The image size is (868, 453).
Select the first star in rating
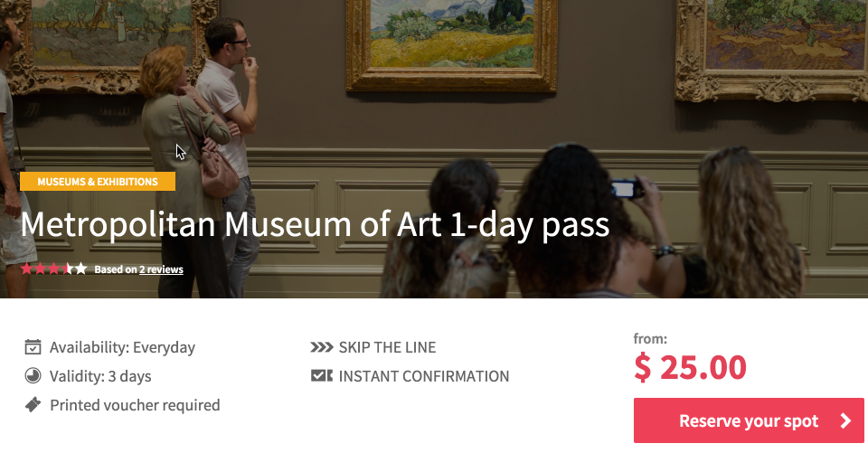(x=26, y=269)
